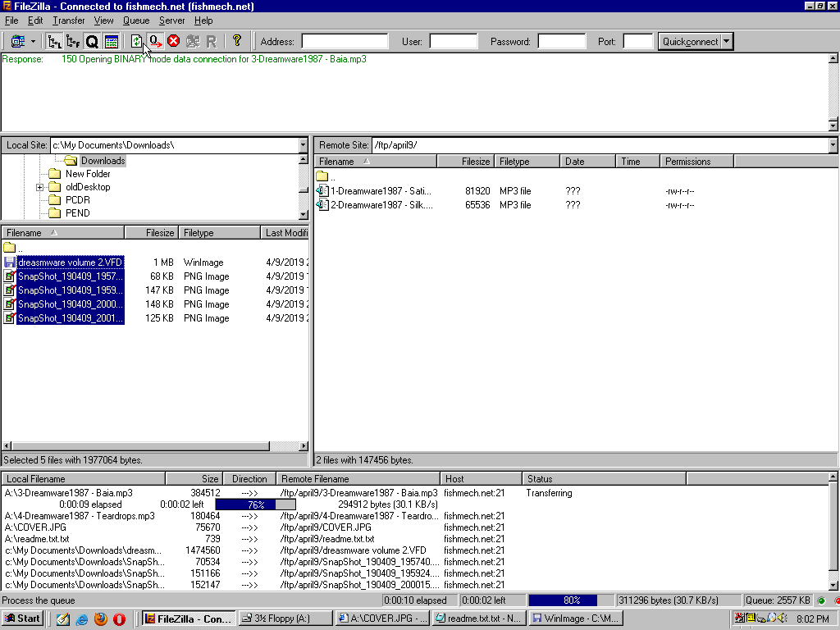Viewport: 840px width, 630px height.
Task: Open the Transfer menu
Action: 68,21
